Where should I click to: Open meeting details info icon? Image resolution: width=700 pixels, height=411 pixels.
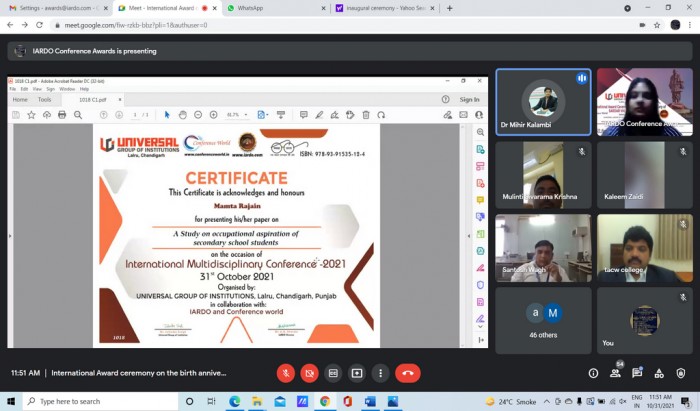tap(593, 373)
